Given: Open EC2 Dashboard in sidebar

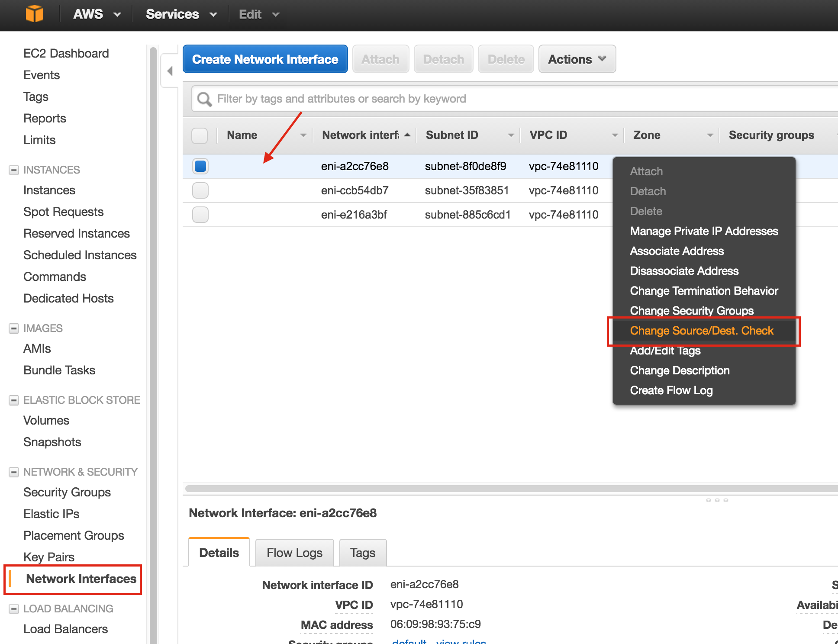Looking at the screenshot, I should pos(66,53).
